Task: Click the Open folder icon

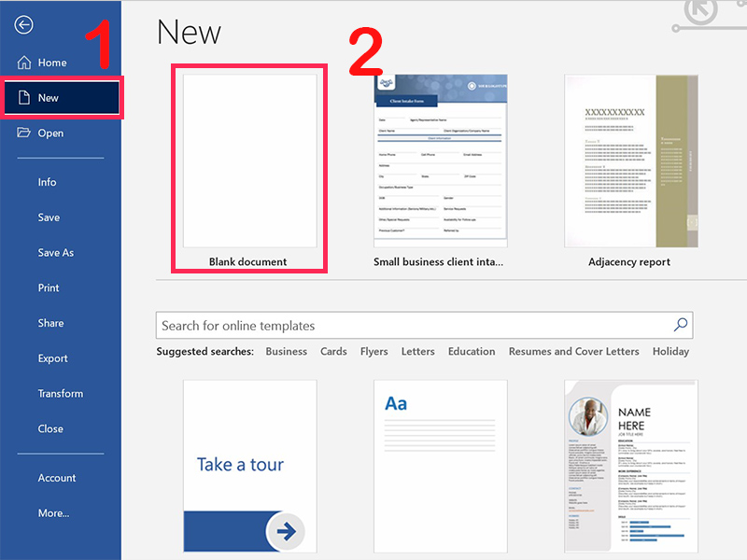Action: pyautogui.click(x=24, y=133)
